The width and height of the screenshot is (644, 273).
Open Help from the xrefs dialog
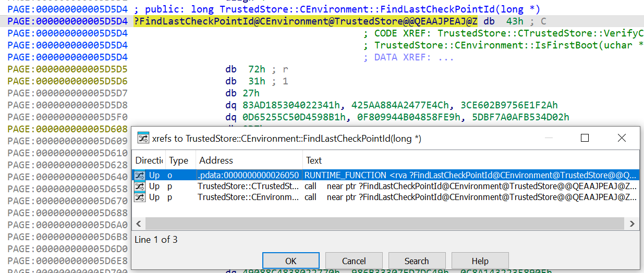pyautogui.click(x=480, y=261)
